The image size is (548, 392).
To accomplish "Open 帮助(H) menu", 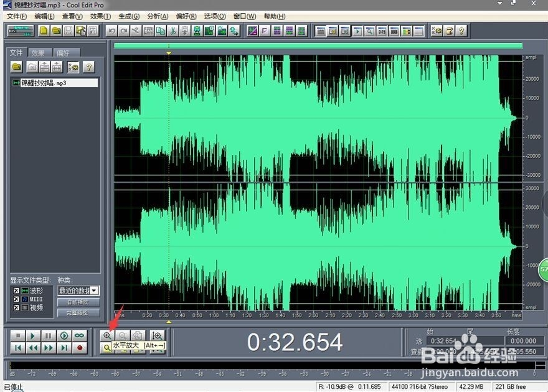I will point(275,16).
